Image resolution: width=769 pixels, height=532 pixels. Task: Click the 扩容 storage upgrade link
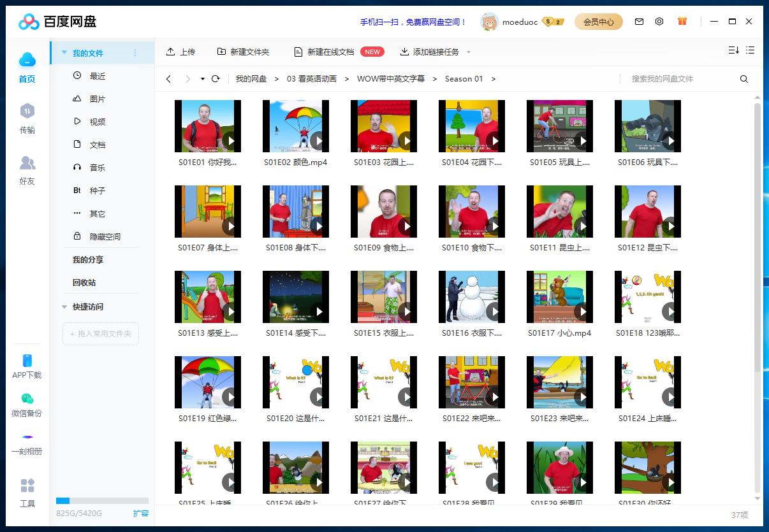[x=140, y=513]
